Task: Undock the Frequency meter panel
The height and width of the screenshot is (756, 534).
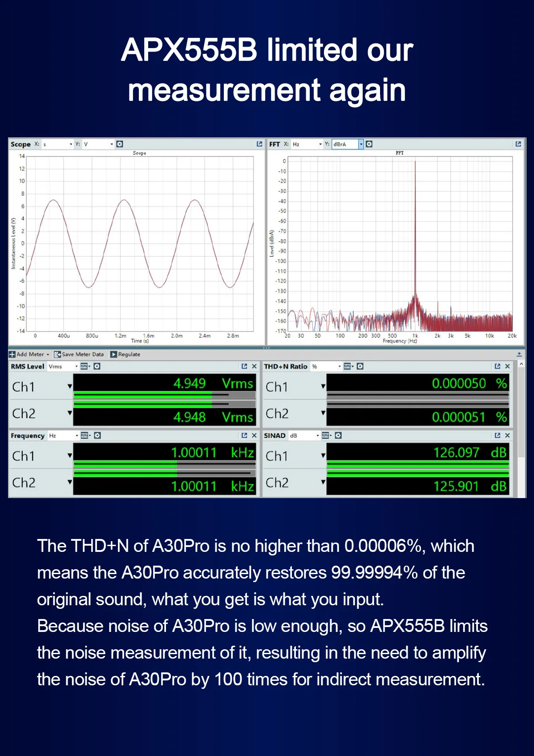Action: coord(244,435)
